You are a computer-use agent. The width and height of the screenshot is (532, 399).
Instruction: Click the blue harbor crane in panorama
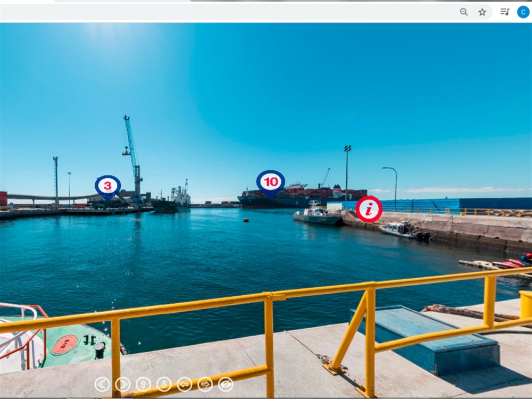point(132,154)
